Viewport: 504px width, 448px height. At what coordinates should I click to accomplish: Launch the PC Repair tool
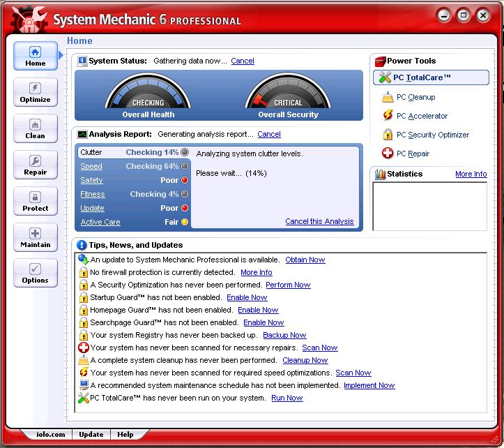tap(413, 154)
